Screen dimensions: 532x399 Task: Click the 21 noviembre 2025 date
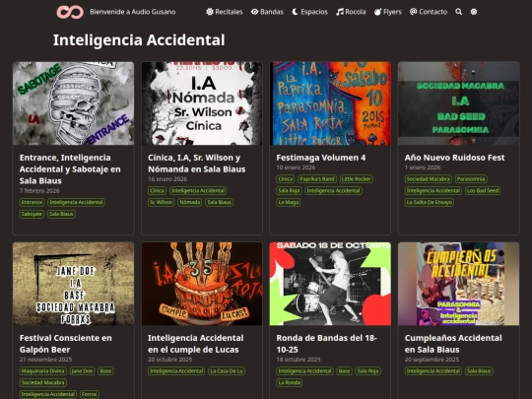point(45,360)
